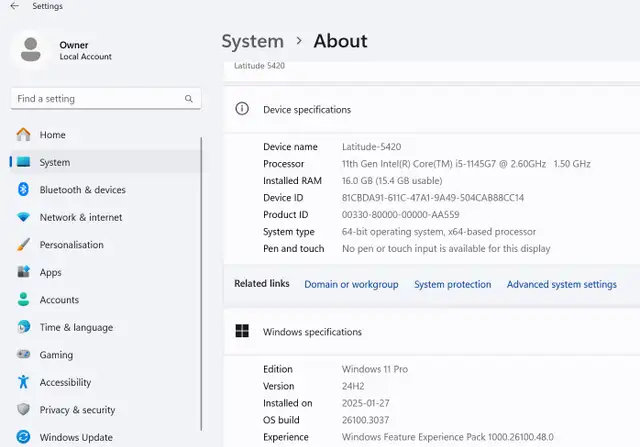Open the Domain or workgroup link

pos(351,285)
